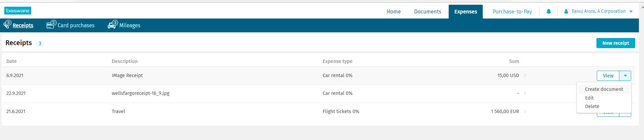The image size is (644, 140).
Task: Click the Receipts tag icon
Action: coord(7,25)
